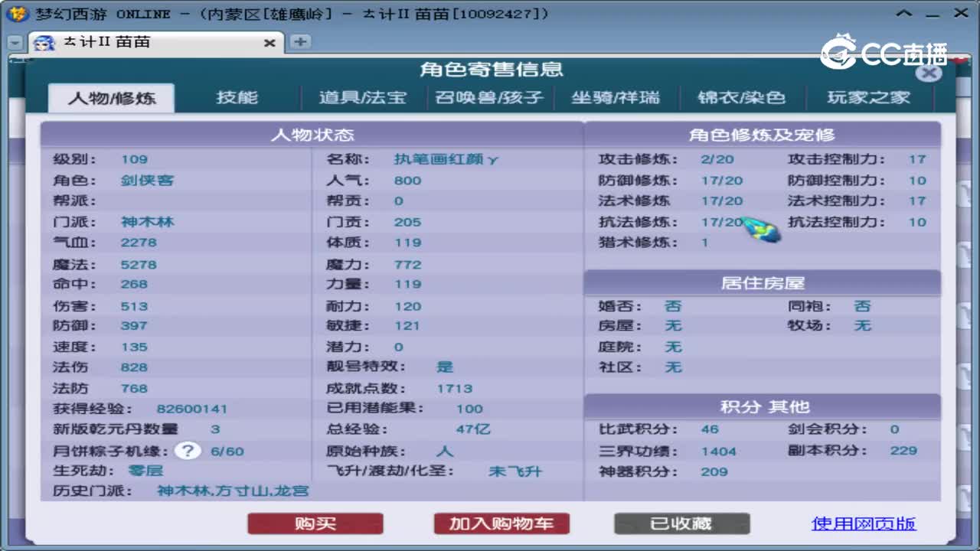The image size is (980, 551).
Task: Click the ? help icon beside 月饼粽子机缘
Action: point(187,451)
